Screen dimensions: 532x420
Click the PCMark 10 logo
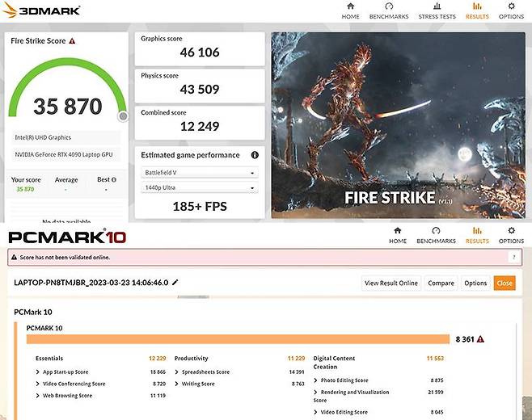click(x=67, y=237)
